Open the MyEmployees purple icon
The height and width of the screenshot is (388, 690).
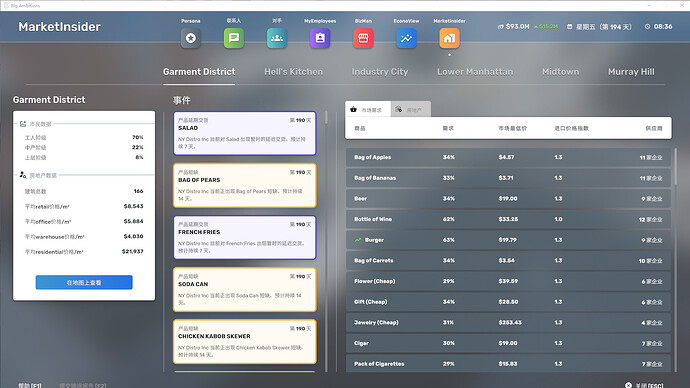[x=320, y=38]
